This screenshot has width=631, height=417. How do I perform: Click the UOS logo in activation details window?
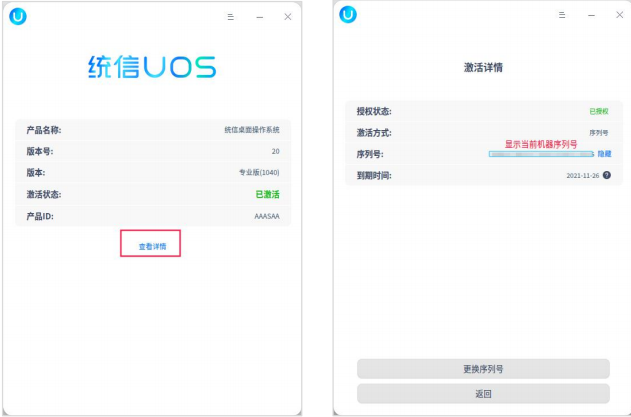[x=348, y=14]
